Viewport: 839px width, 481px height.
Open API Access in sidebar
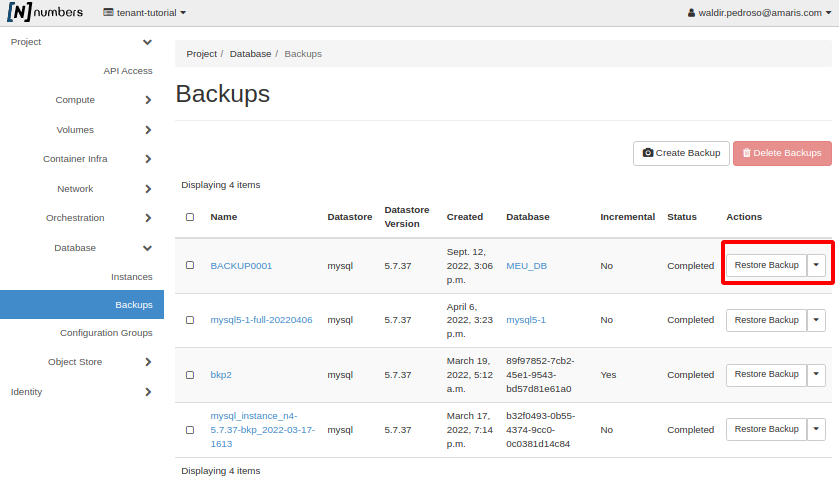click(128, 71)
